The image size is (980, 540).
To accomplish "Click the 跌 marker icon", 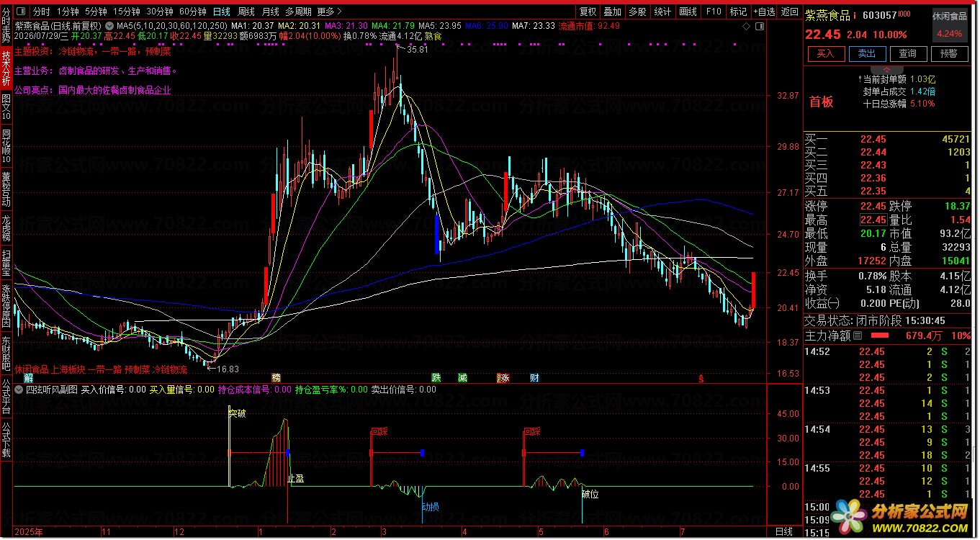I will pos(436,378).
